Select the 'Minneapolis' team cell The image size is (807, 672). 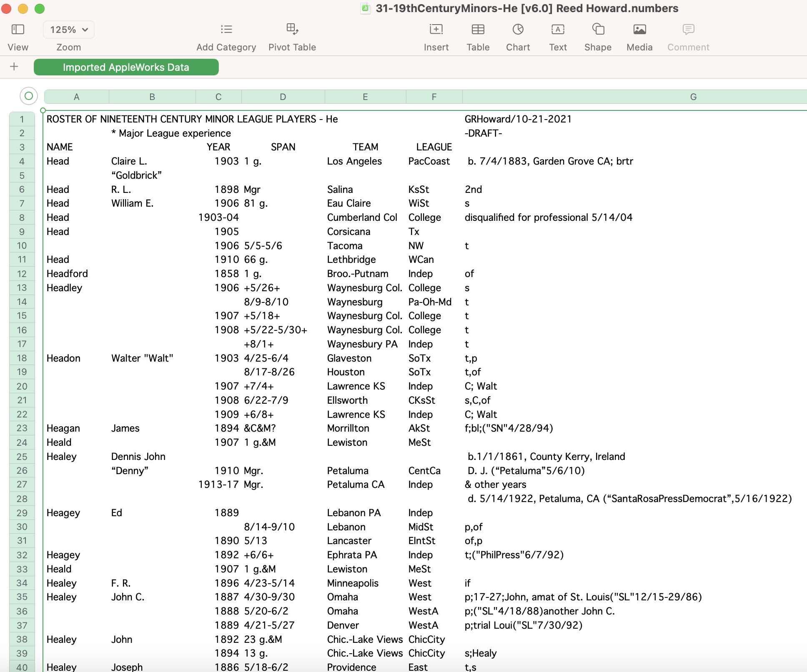[353, 583]
